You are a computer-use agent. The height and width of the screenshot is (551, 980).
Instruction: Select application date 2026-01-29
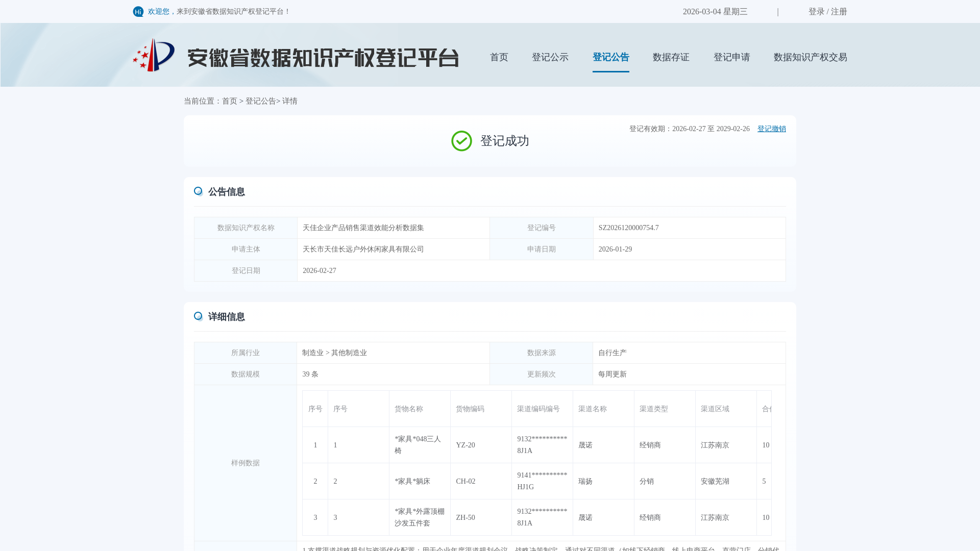coord(615,249)
